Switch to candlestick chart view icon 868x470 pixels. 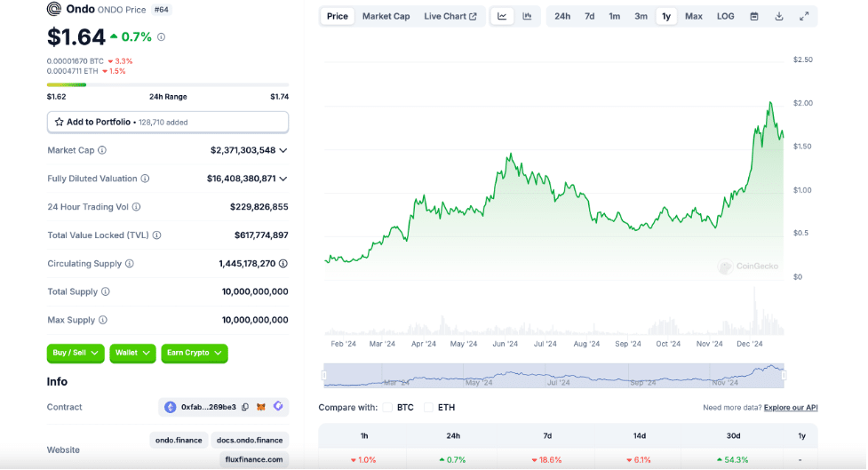tap(527, 16)
